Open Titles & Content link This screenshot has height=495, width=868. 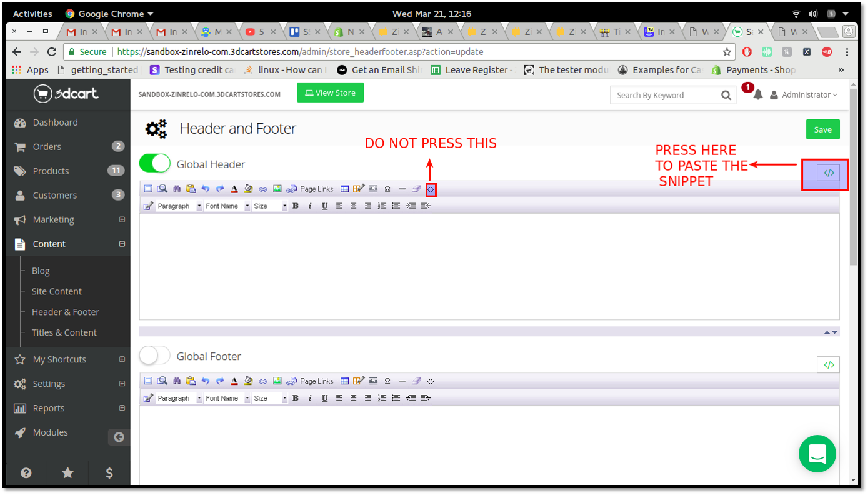tap(64, 332)
